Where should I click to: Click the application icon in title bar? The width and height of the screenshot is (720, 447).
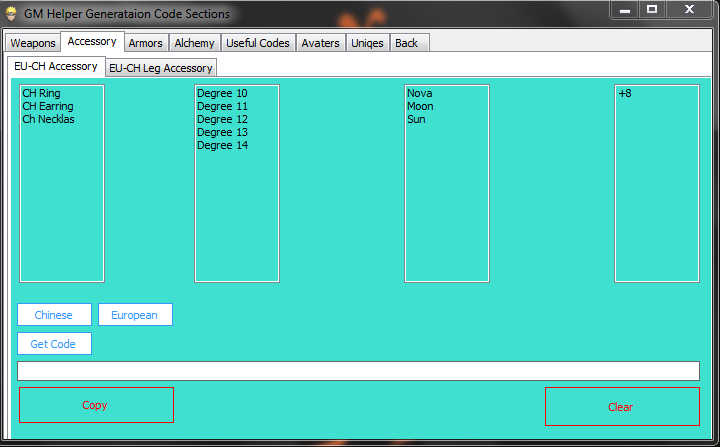(x=11, y=14)
